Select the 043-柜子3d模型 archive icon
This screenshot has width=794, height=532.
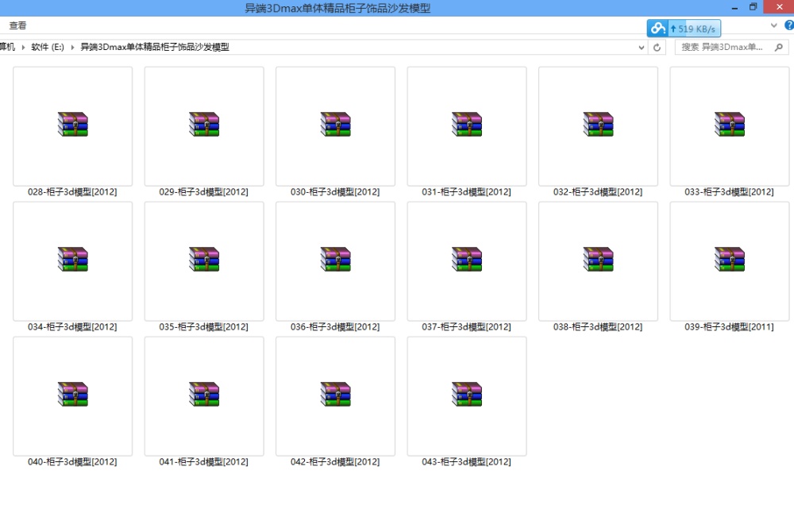466,395
